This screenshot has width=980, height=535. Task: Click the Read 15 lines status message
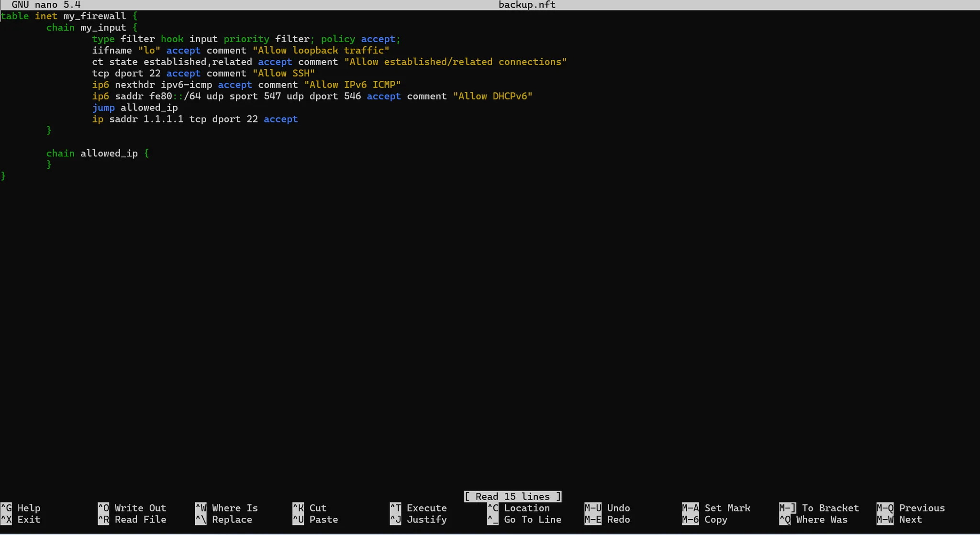[x=512, y=496]
